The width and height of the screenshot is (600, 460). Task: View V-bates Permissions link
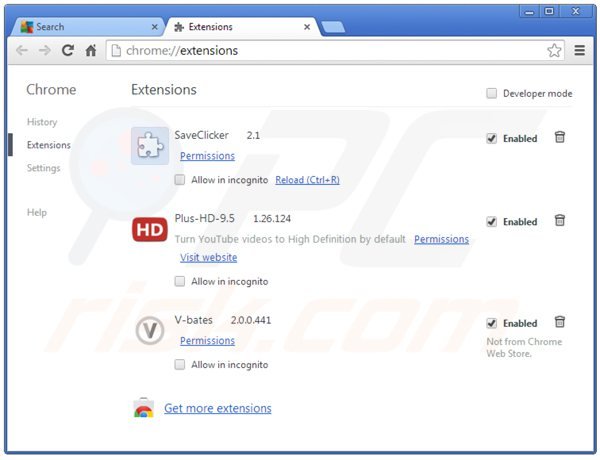207,341
